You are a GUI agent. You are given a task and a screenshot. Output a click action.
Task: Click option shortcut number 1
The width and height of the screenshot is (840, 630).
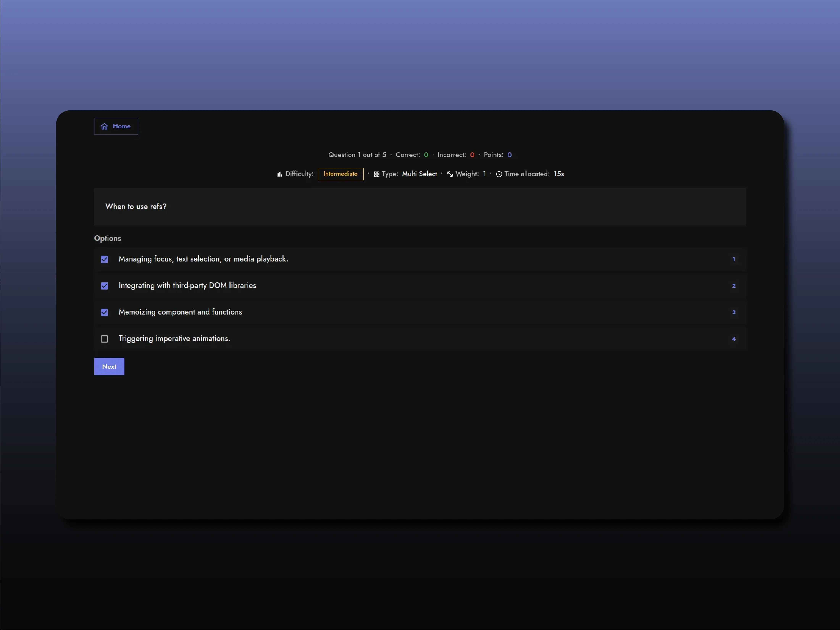734,259
